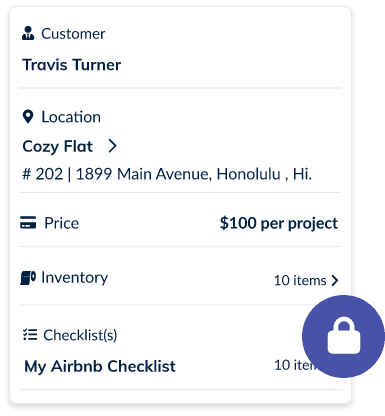Click the Location section label
Screen dimensions: 385x416
pyautogui.click(x=71, y=117)
